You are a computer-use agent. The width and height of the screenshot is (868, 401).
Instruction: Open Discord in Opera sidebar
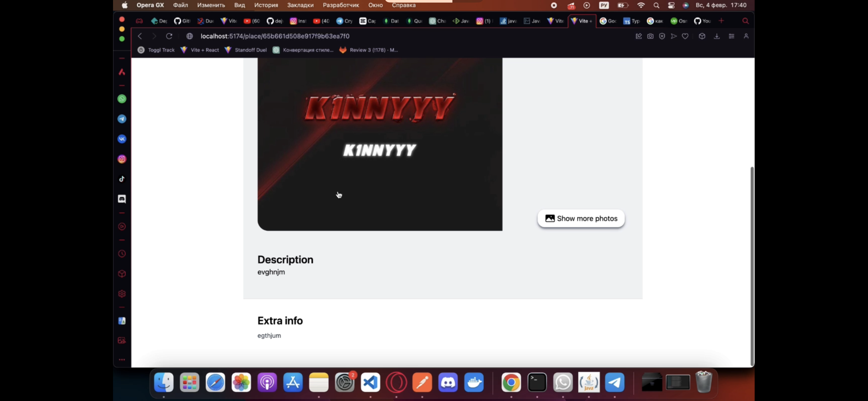point(122,199)
